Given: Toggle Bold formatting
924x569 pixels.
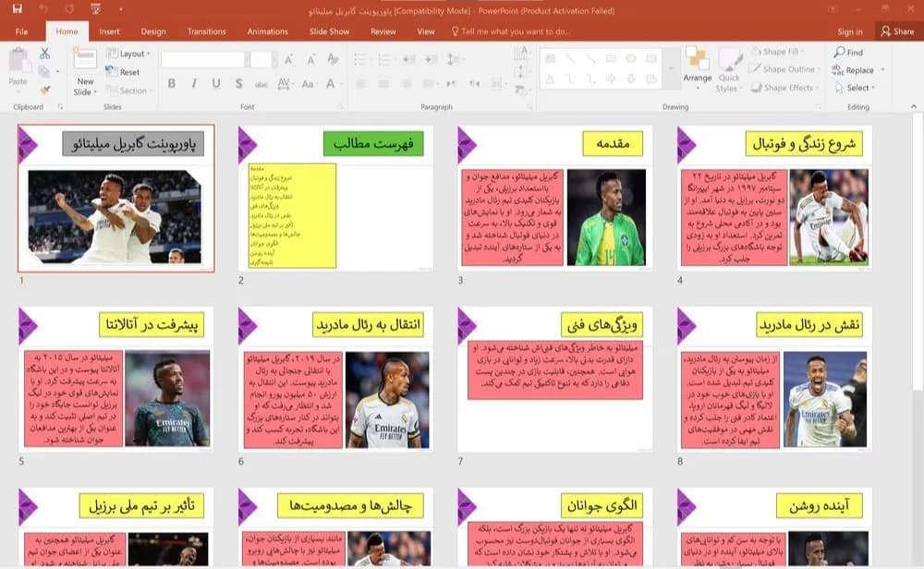Looking at the screenshot, I should click(172, 84).
